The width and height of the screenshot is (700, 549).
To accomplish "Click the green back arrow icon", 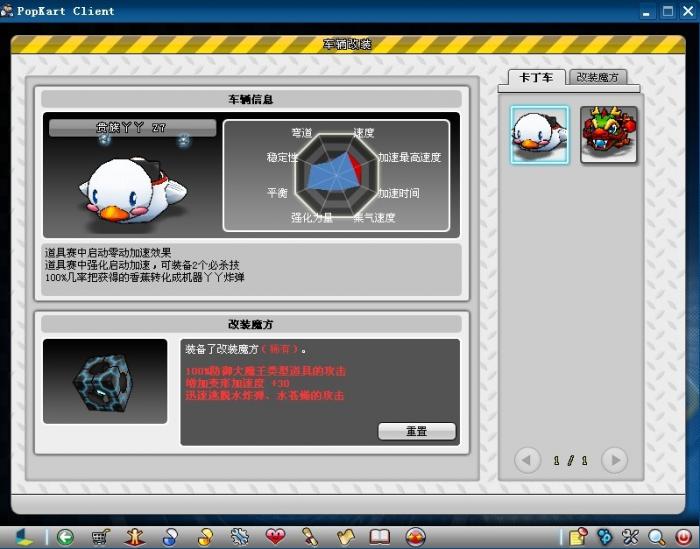I will [x=66, y=537].
